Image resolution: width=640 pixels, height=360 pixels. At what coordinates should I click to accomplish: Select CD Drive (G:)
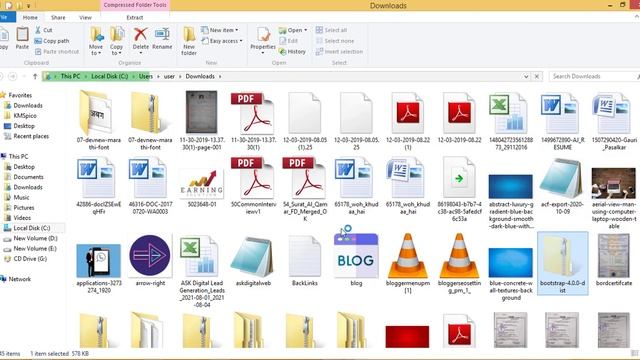30,258
